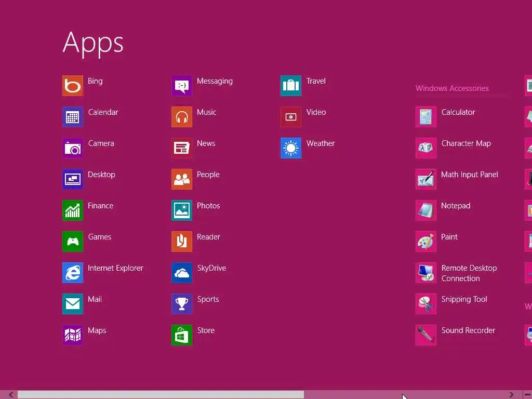532x399 pixels.
Task: Open the Travel app icon
Action: [x=291, y=86]
